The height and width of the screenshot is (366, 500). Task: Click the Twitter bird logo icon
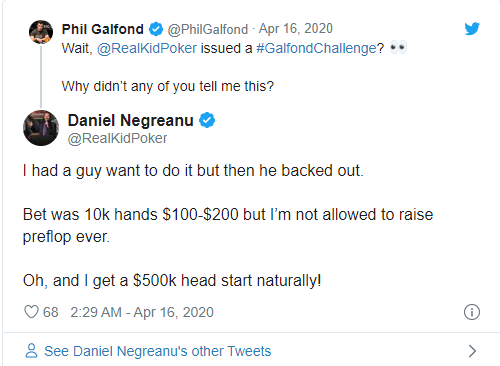tap(472, 29)
